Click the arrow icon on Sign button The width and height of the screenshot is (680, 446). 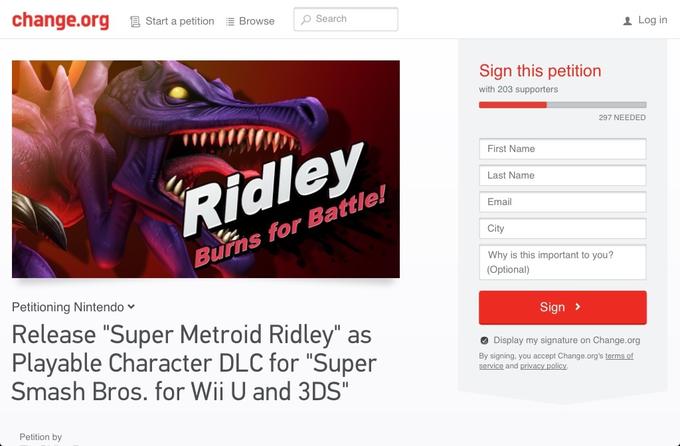pyautogui.click(x=578, y=307)
